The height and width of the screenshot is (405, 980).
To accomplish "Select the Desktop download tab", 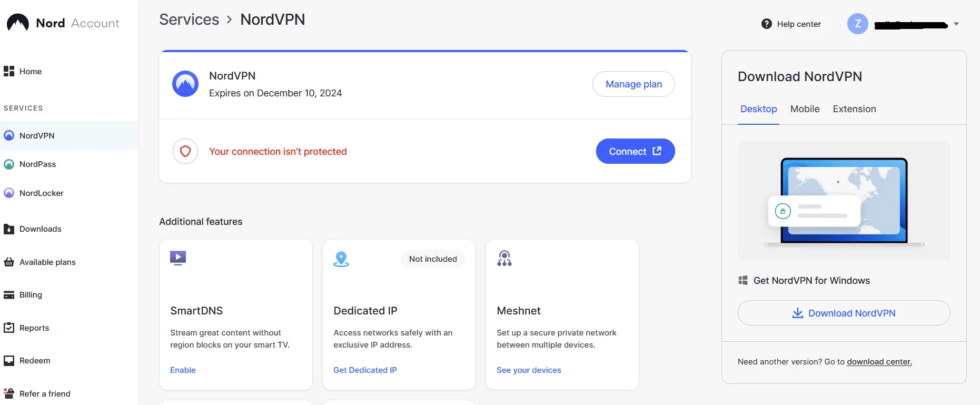I will 758,109.
